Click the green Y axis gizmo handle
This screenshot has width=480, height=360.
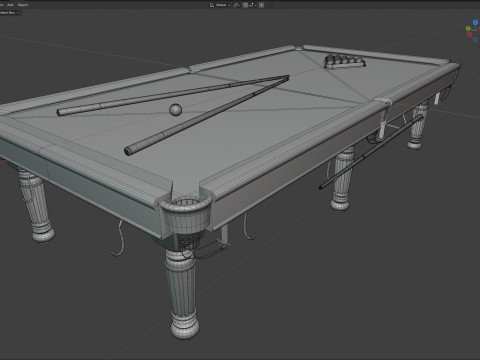click(x=468, y=28)
